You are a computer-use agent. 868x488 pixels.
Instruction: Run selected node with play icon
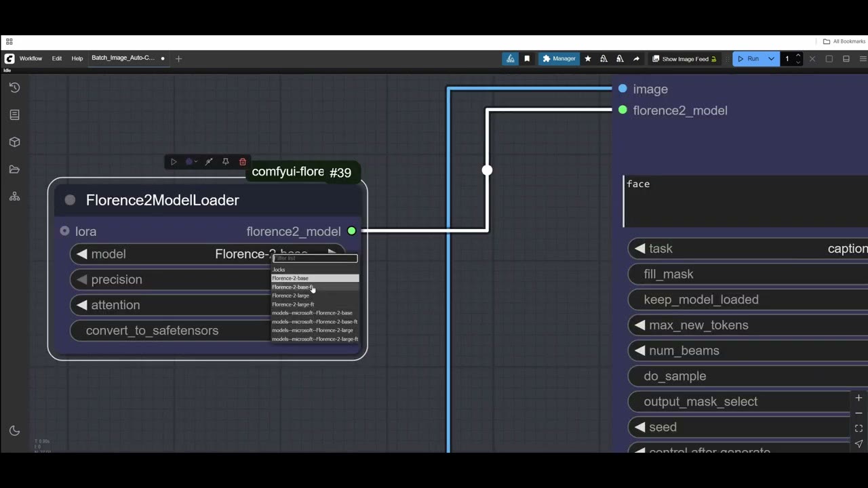click(174, 162)
